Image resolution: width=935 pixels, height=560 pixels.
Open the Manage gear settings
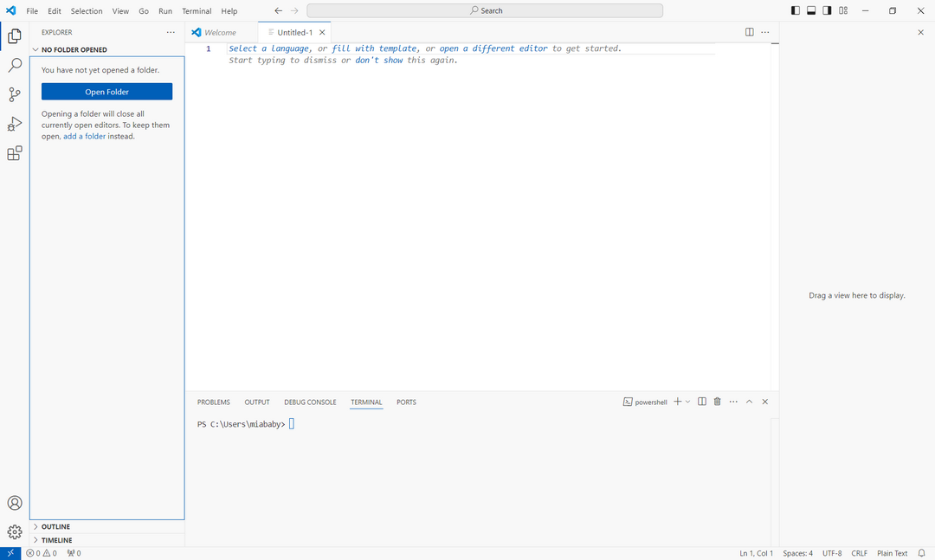coord(15,531)
